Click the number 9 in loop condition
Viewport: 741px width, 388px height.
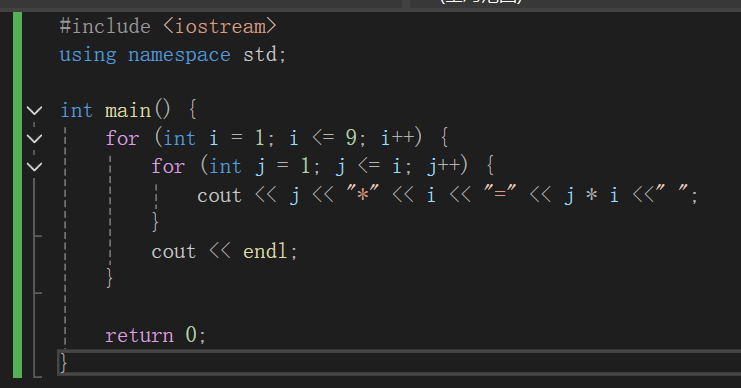(x=351, y=138)
